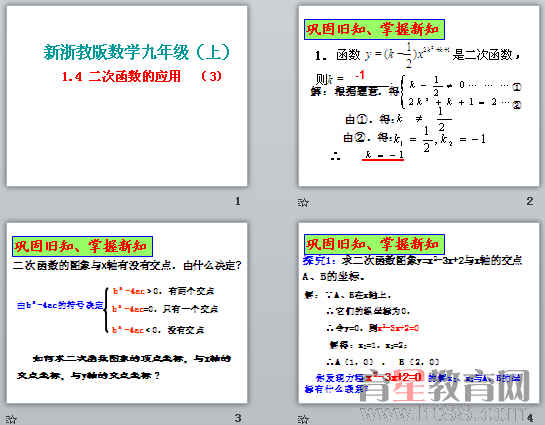Click the blue 探究1 heading on slide 4

point(319,260)
